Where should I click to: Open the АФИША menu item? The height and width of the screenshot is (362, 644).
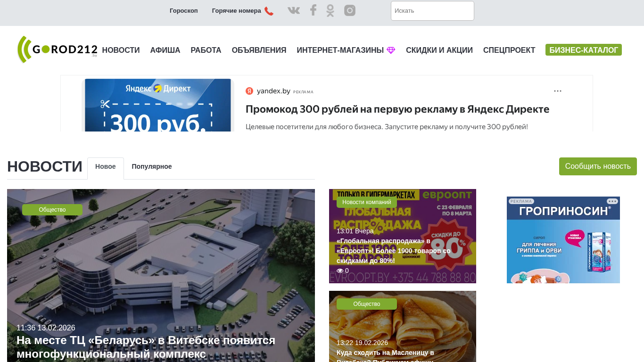pos(165,50)
